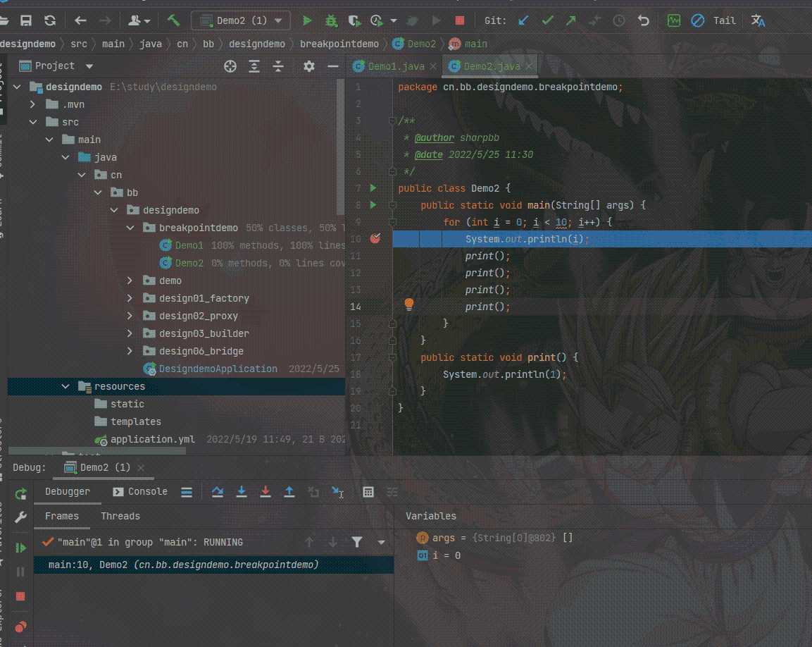Switch to the Debugger tab

pos(68,491)
